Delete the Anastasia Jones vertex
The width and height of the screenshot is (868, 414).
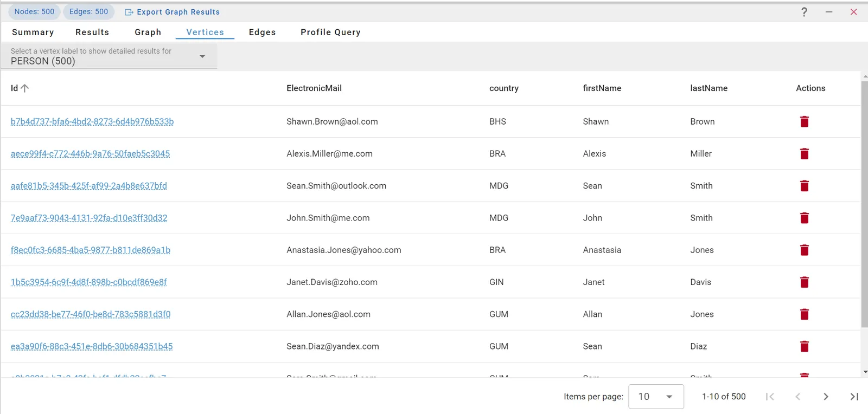805,250
